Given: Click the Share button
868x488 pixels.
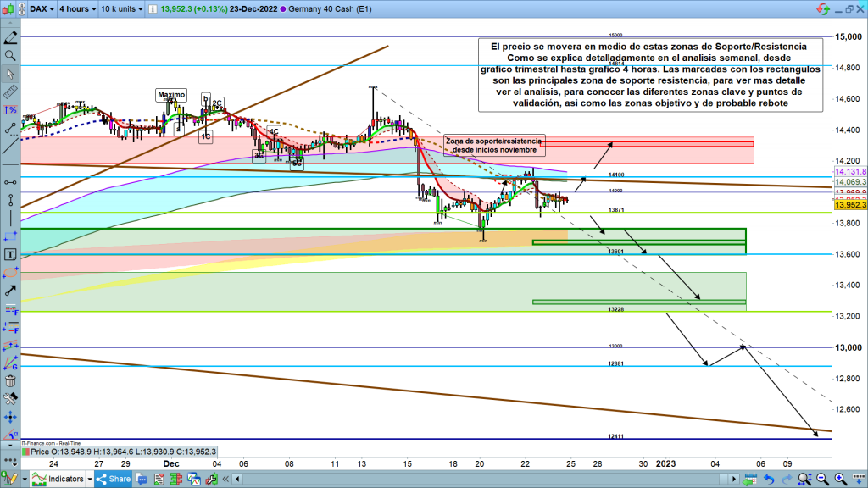Looking at the screenshot, I should click(x=114, y=480).
